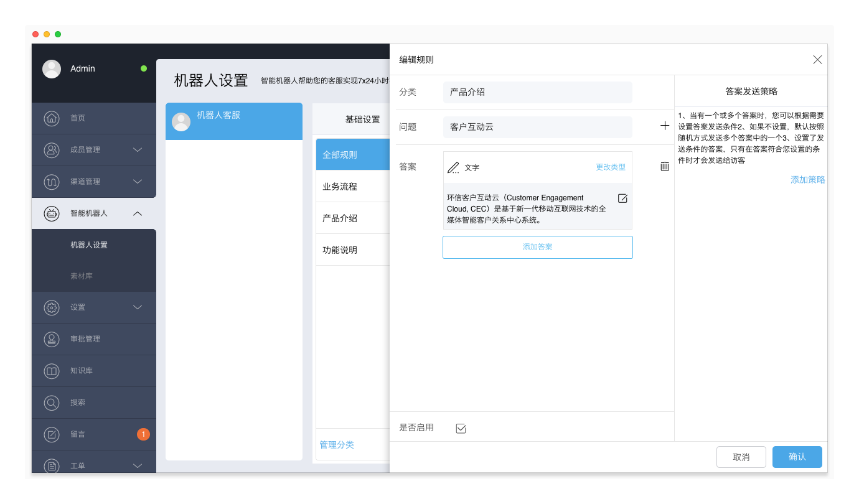Select 业务流程 category in rules list
This screenshot has height=504, width=859.
pyautogui.click(x=340, y=187)
